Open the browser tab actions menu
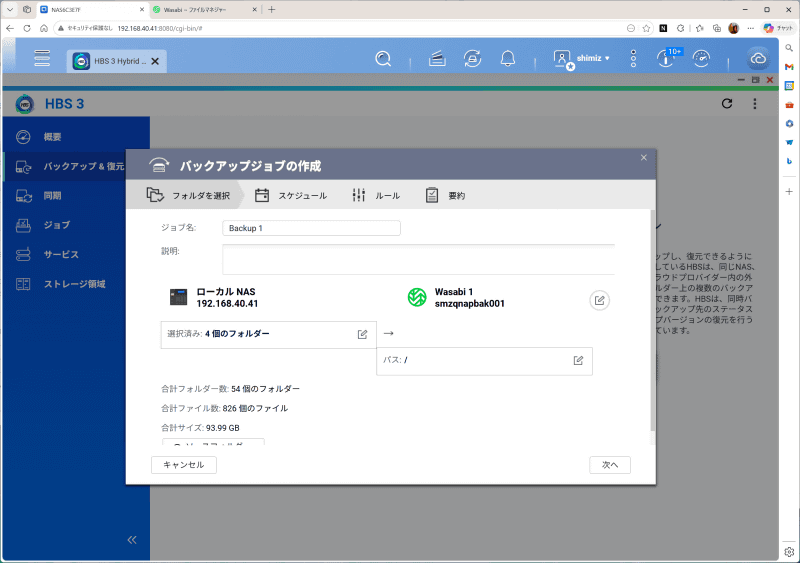The width and height of the screenshot is (800, 563). (x=10, y=10)
